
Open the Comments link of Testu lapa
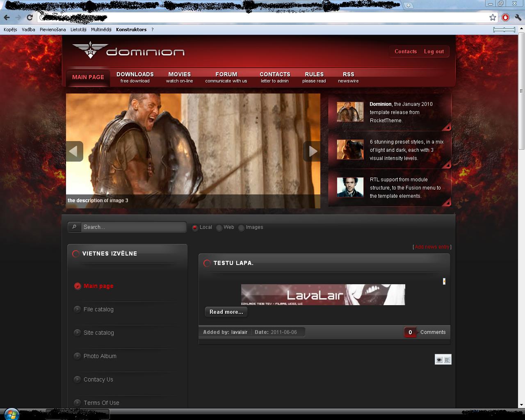433,332
